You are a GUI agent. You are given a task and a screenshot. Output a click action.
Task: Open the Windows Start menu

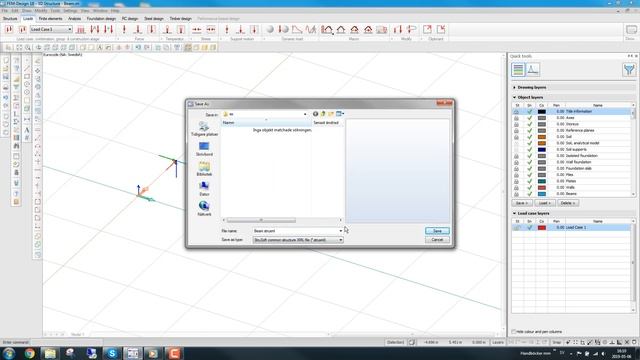(9, 353)
